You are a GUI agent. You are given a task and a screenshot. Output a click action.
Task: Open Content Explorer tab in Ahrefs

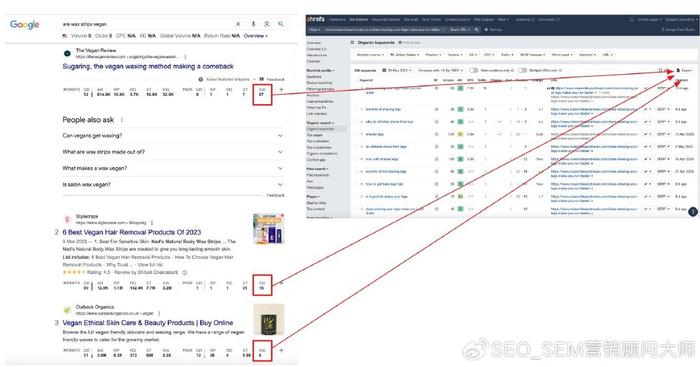pyautogui.click(x=457, y=20)
